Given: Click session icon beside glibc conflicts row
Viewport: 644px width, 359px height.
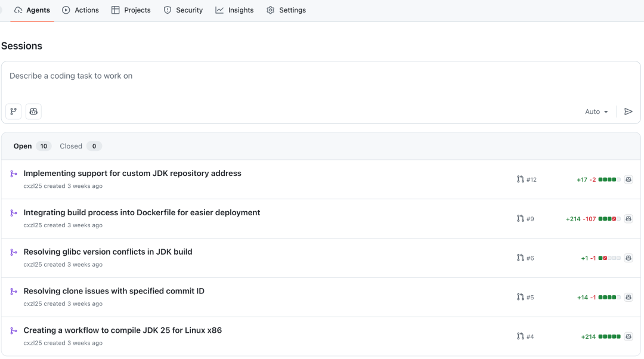Looking at the screenshot, I should (x=14, y=252).
